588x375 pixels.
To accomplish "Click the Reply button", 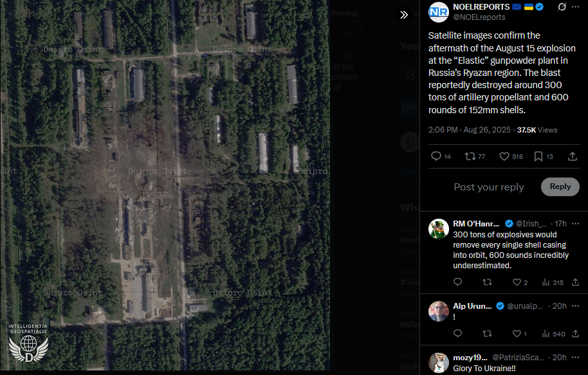I will (560, 187).
